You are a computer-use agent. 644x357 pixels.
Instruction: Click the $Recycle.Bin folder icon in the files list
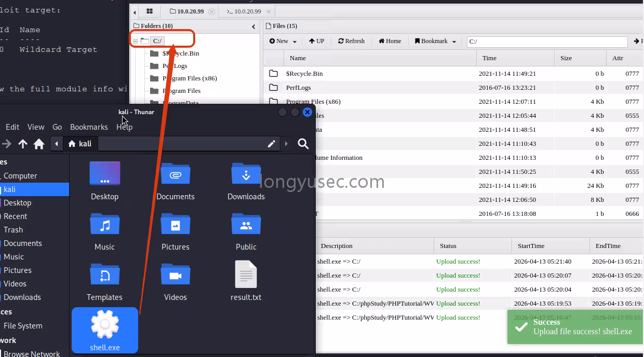click(273, 74)
